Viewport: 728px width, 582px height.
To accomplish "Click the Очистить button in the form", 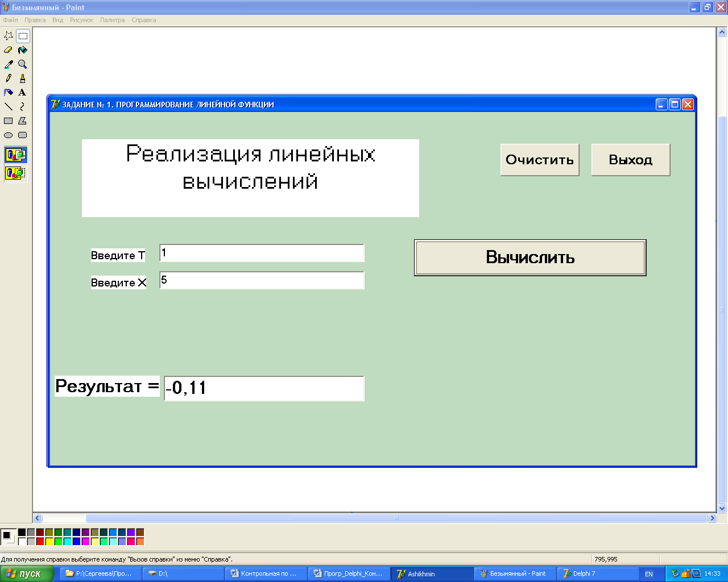I will tap(540, 160).
